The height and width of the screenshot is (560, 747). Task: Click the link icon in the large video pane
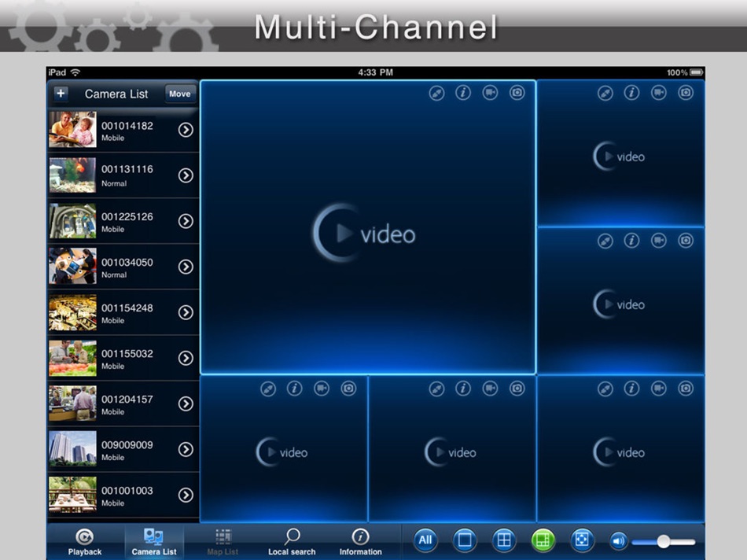(436, 93)
